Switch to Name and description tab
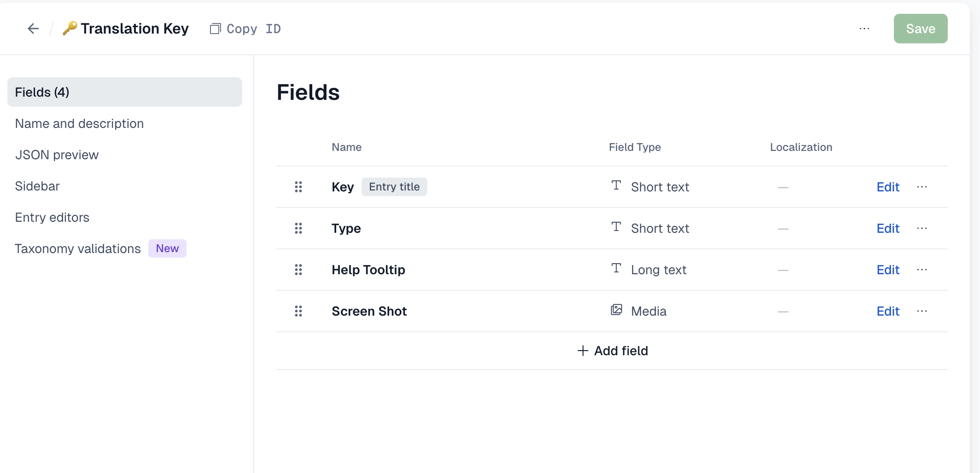Image resolution: width=980 pixels, height=473 pixels. (x=79, y=123)
